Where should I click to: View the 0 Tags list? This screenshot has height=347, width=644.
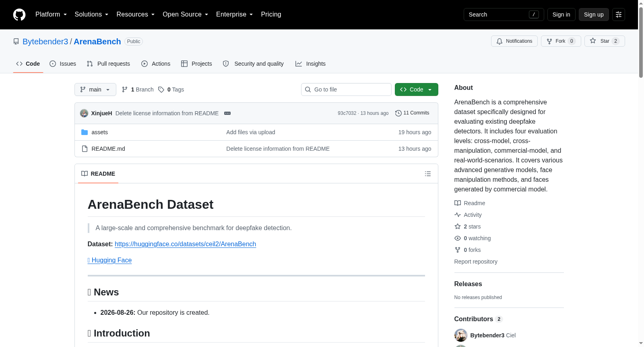[x=171, y=89]
